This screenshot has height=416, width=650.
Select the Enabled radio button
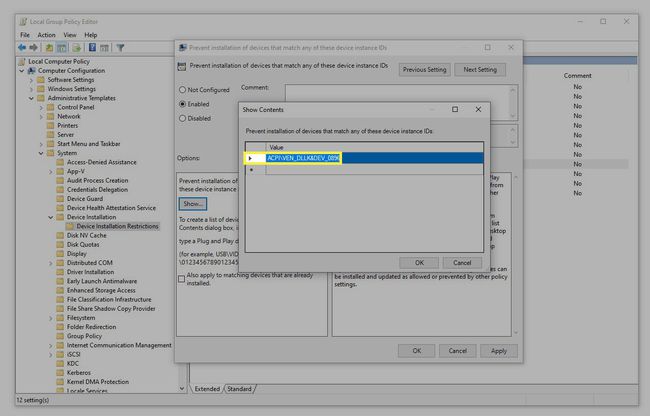tap(182, 104)
